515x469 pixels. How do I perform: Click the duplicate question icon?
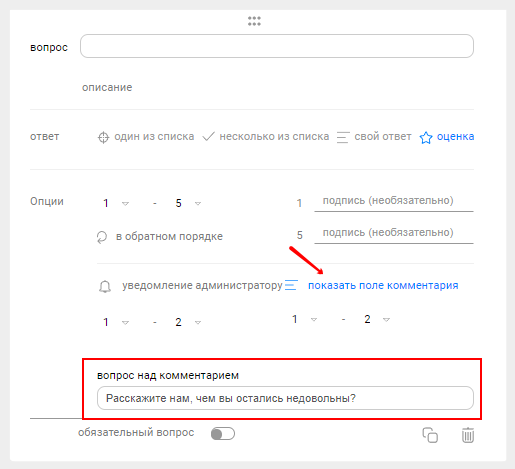(430, 435)
